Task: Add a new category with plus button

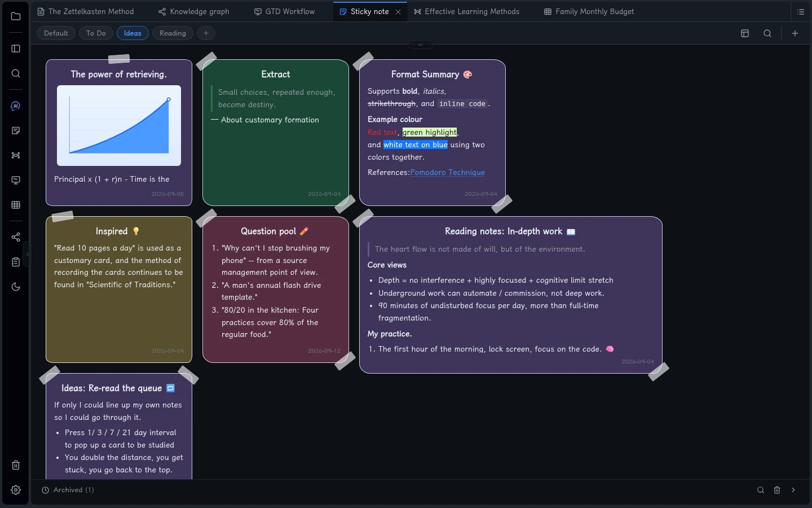Action: (206, 33)
